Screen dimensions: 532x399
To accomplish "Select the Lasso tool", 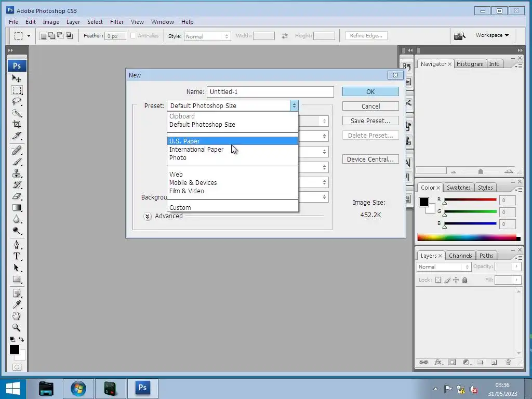I will coord(16,101).
